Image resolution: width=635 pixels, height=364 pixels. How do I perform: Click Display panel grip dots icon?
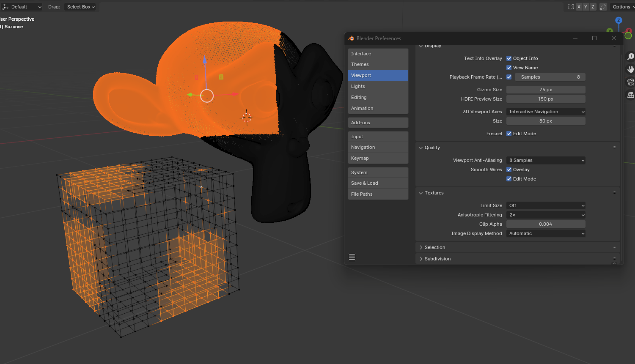click(615, 46)
